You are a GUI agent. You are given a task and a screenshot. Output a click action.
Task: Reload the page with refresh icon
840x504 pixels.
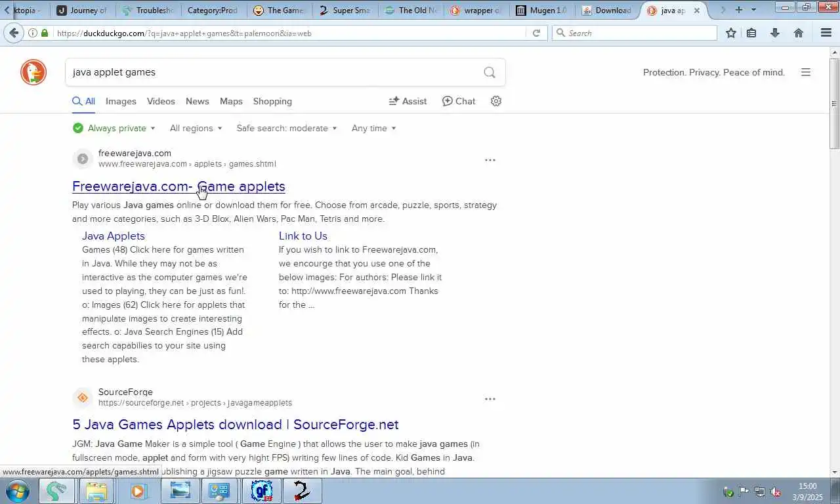(x=536, y=33)
